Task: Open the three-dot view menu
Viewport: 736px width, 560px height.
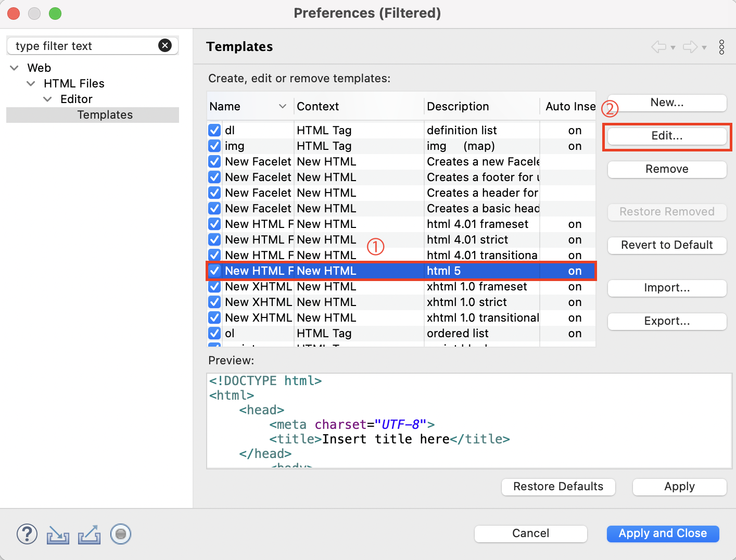Action: click(721, 47)
